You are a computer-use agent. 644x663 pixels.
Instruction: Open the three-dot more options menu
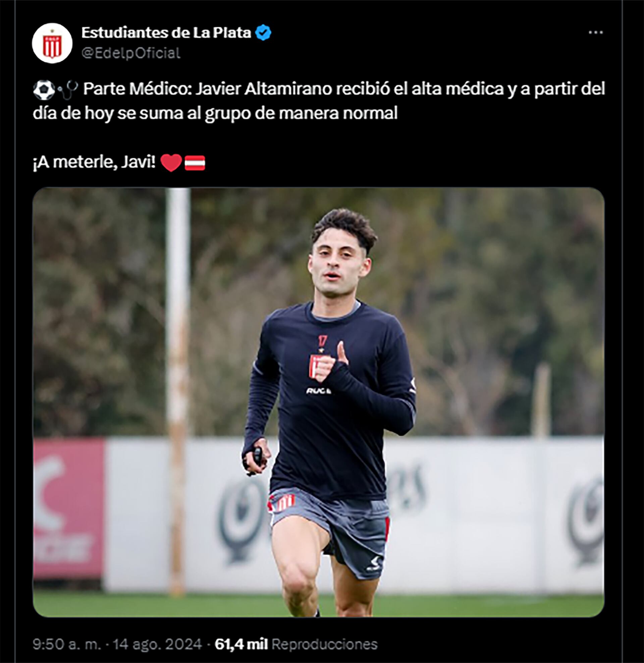(596, 33)
